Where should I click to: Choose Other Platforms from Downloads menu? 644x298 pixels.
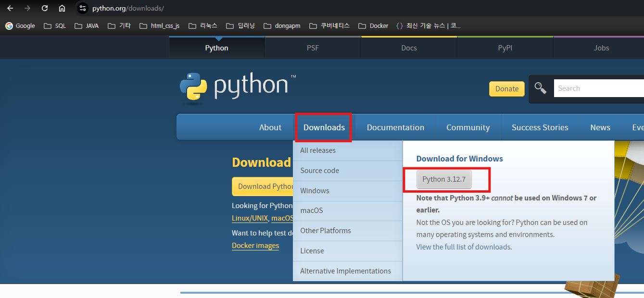pyautogui.click(x=348, y=231)
